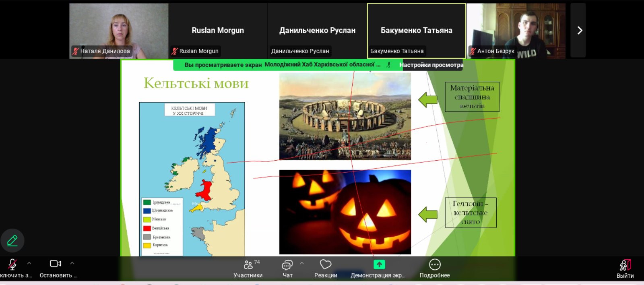Viewport: 644px width, 285px height.
Task: Select Данильченко Руслан participant tile
Action: point(317,31)
